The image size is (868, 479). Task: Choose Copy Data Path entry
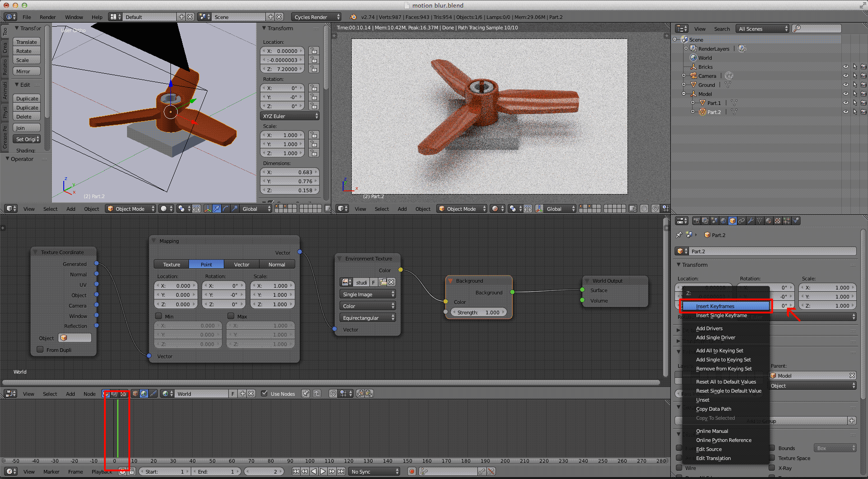[726, 409]
